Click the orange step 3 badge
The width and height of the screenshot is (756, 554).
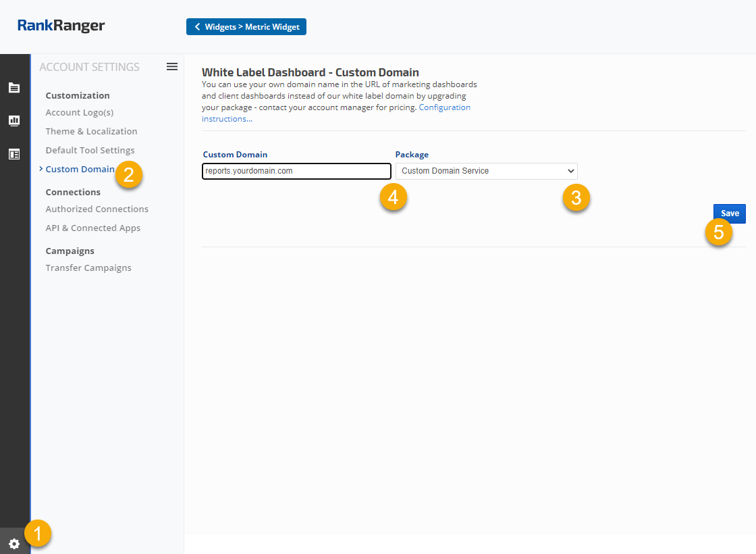pos(576,198)
